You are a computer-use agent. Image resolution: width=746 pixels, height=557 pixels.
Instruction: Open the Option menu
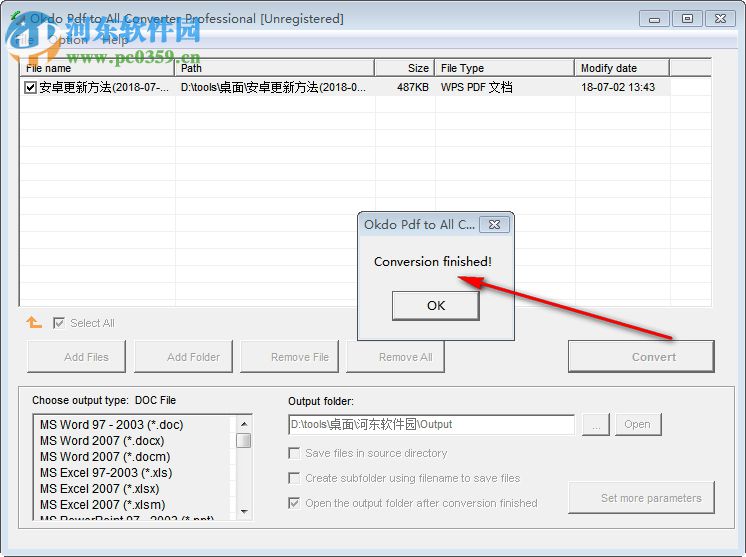pos(68,40)
